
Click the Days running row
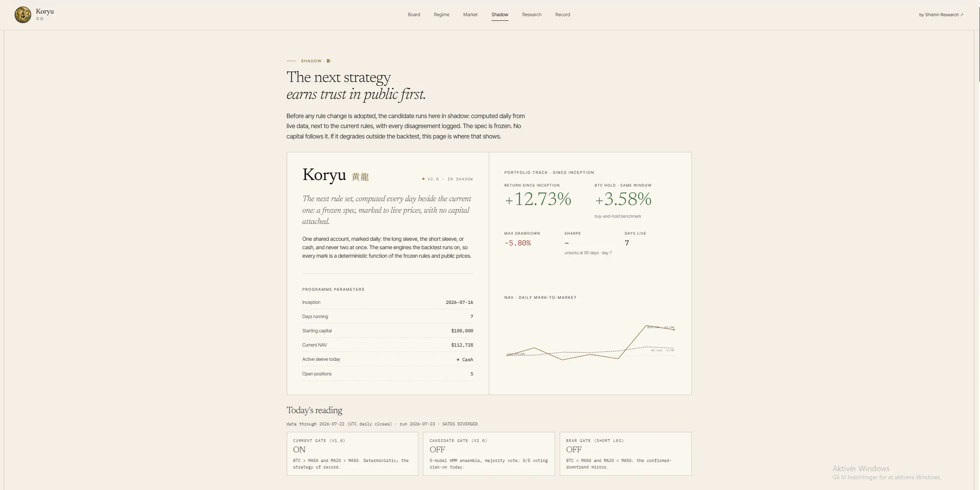coord(388,317)
